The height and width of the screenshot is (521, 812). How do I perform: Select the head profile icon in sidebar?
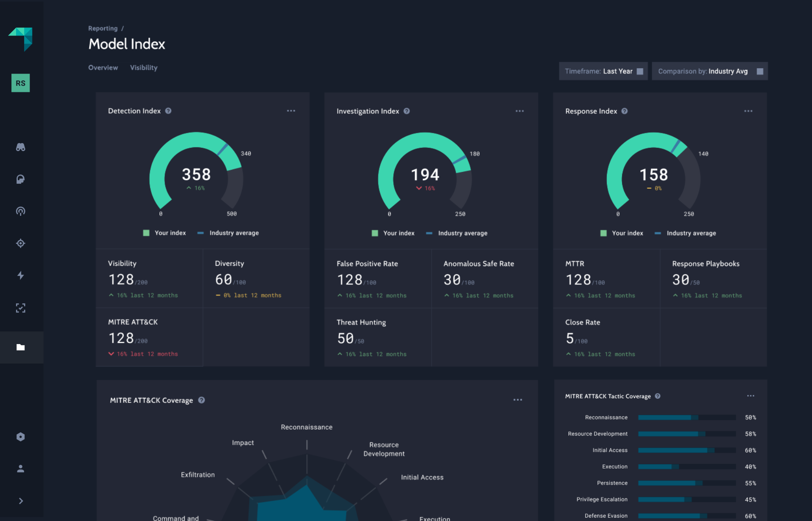pyautogui.click(x=20, y=179)
